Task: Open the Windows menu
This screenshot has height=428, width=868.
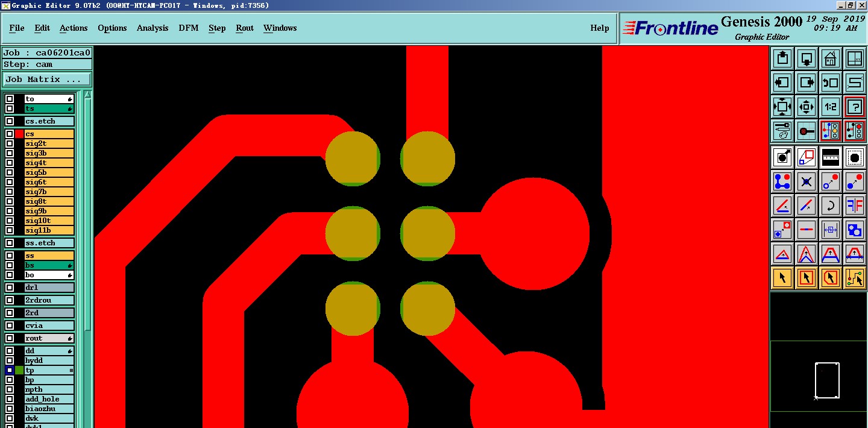Action: tap(280, 28)
